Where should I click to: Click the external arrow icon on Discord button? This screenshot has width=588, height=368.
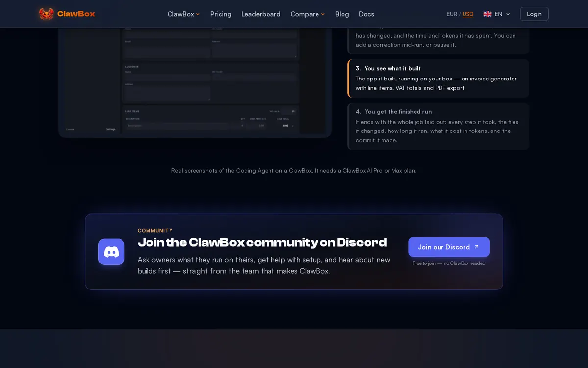[x=476, y=247]
